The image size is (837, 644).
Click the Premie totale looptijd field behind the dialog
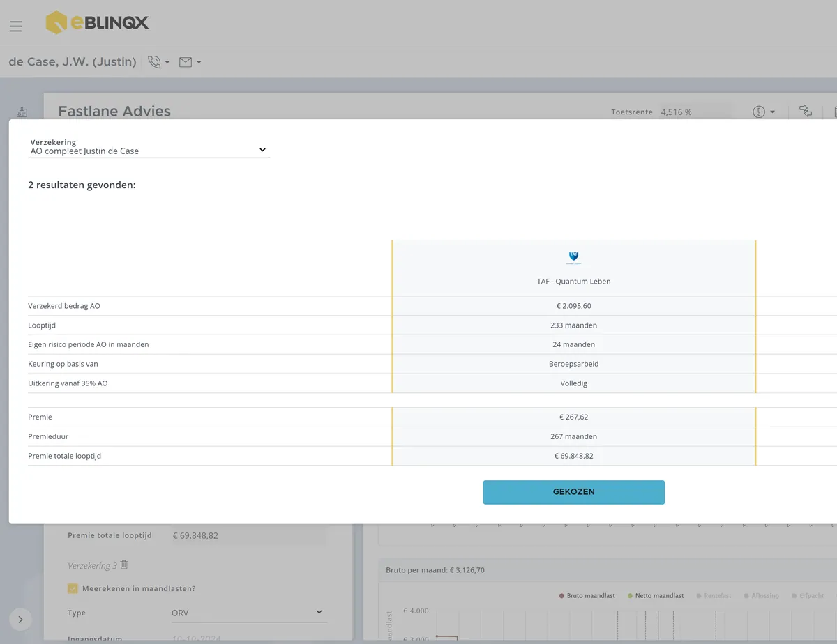coord(248,535)
